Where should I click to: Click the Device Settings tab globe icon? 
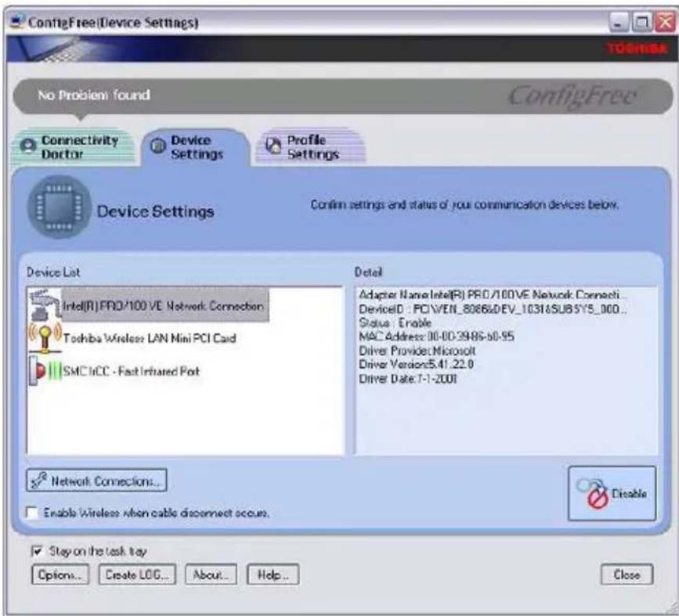pos(157,146)
